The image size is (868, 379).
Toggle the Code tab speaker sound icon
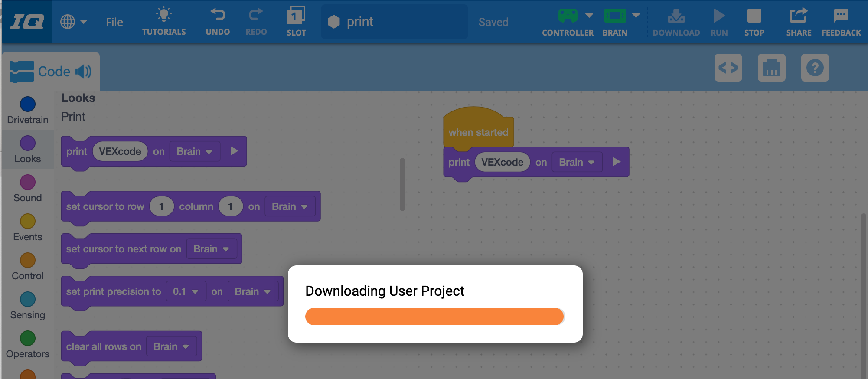83,71
